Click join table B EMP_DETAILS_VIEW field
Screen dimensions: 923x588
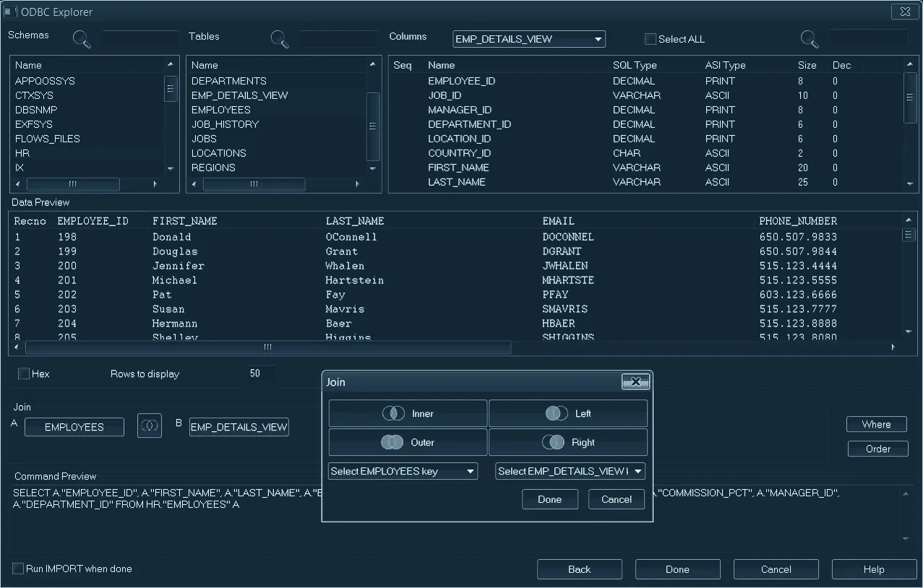click(x=239, y=427)
